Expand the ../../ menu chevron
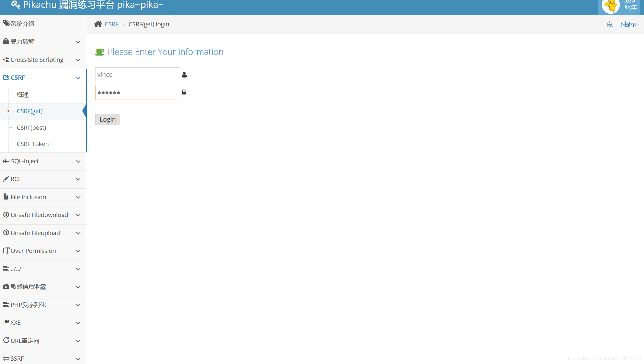Image resolution: width=644 pixels, height=364 pixels. point(78,269)
